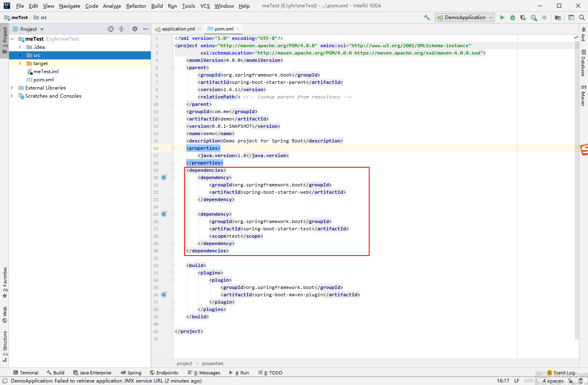Open the Maven tool window
Viewport: 588px width, 385px height.
(584, 95)
